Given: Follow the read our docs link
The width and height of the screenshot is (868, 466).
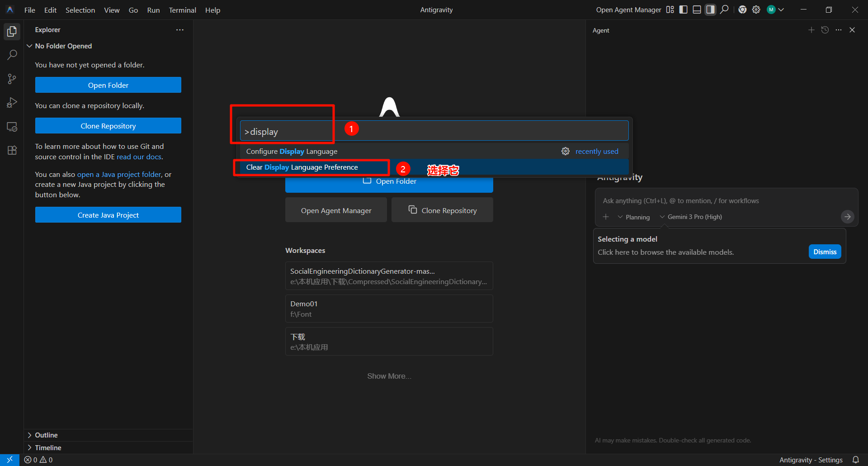Looking at the screenshot, I should coord(139,157).
